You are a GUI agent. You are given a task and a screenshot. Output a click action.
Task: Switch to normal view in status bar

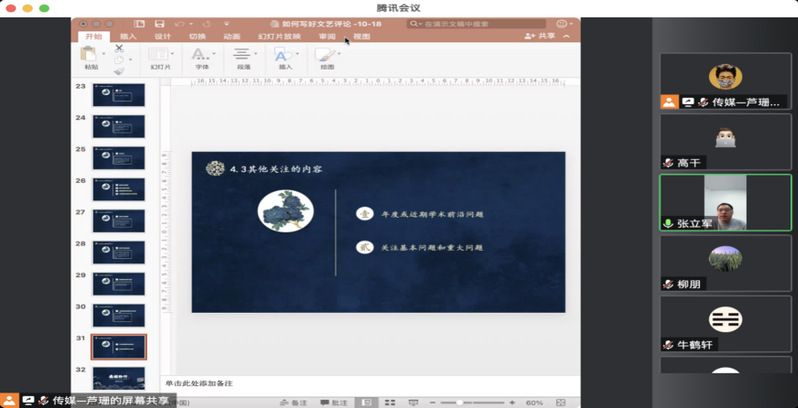(x=366, y=403)
